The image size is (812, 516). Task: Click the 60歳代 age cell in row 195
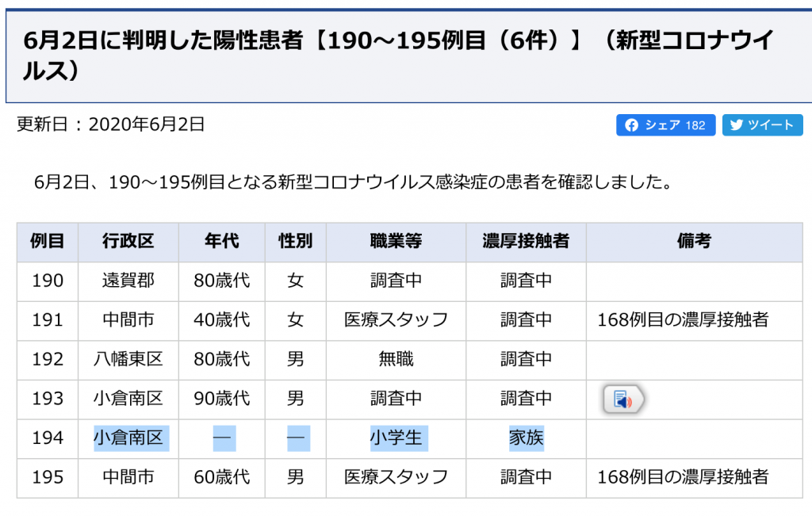221,477
